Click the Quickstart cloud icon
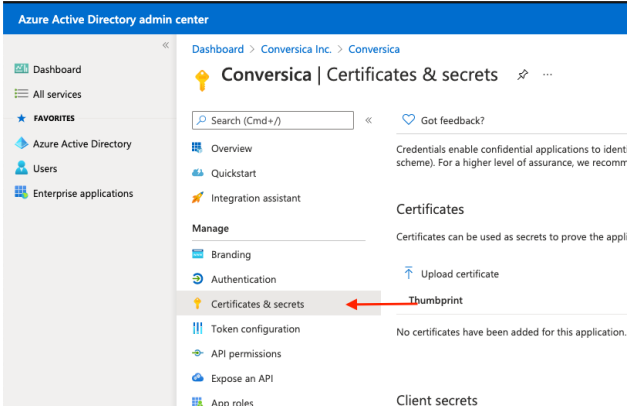This screenshot has width=627, height=410. coord(198,173)
